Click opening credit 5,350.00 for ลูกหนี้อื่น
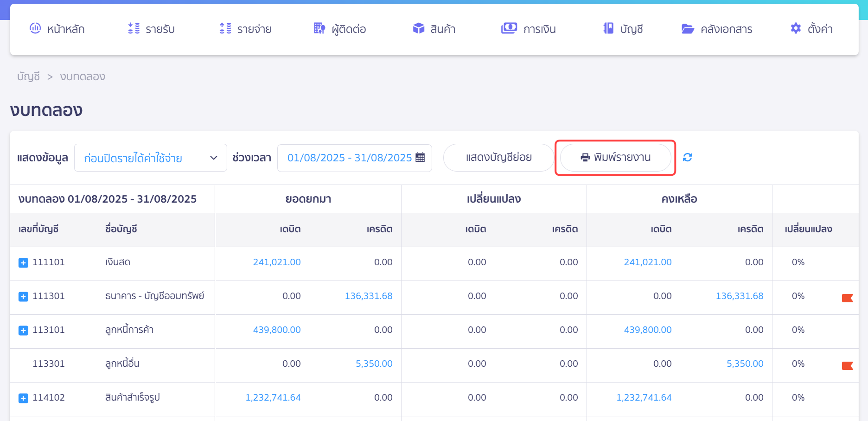This screenshot has height=421, width=868. click(374, 364)
